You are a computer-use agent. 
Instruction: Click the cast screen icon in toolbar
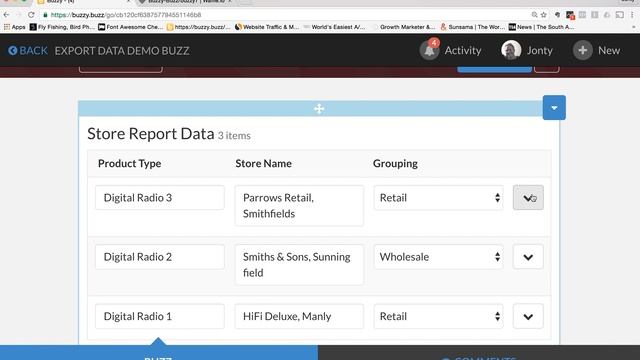click(620, 15)
